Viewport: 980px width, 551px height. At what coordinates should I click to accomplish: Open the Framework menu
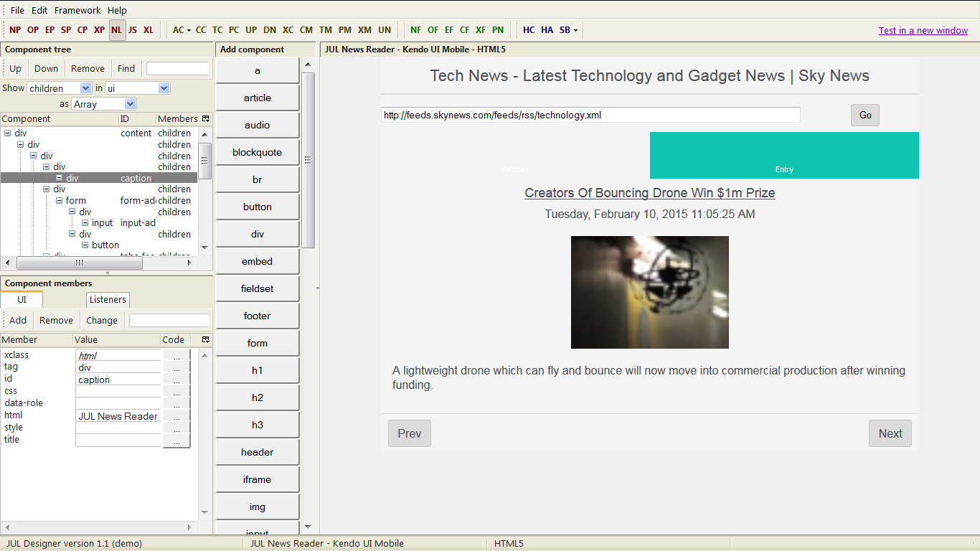tap(77, 10)
